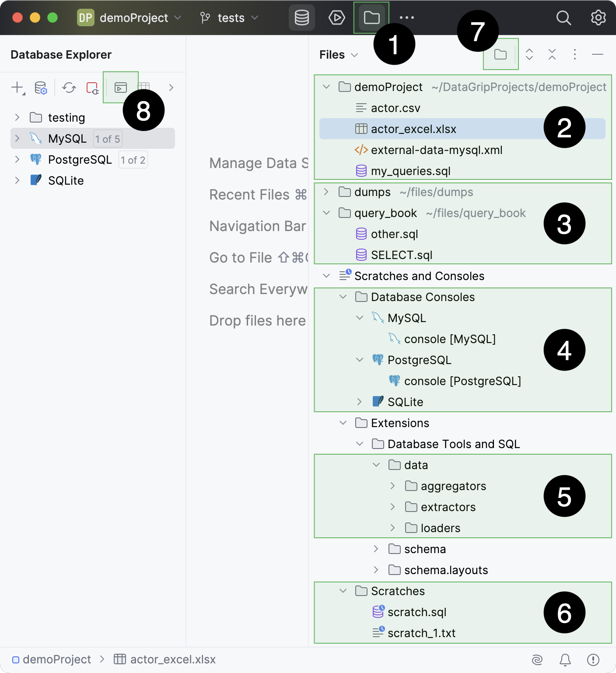The height and width of the screenshot is (673, 616).
Task: Click the Select Opened File folder icon
Action: [x=500, y=54]
